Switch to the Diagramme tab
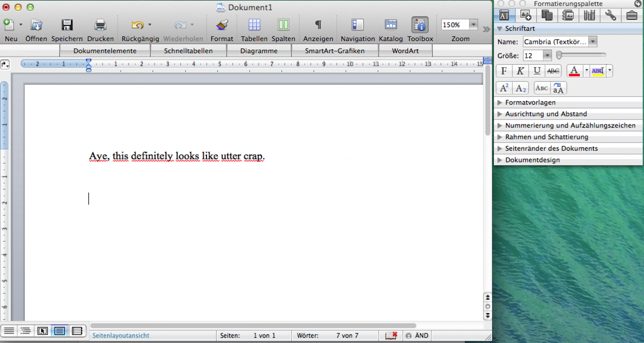The width and height of the screenshot is (644, 343). 259,51
